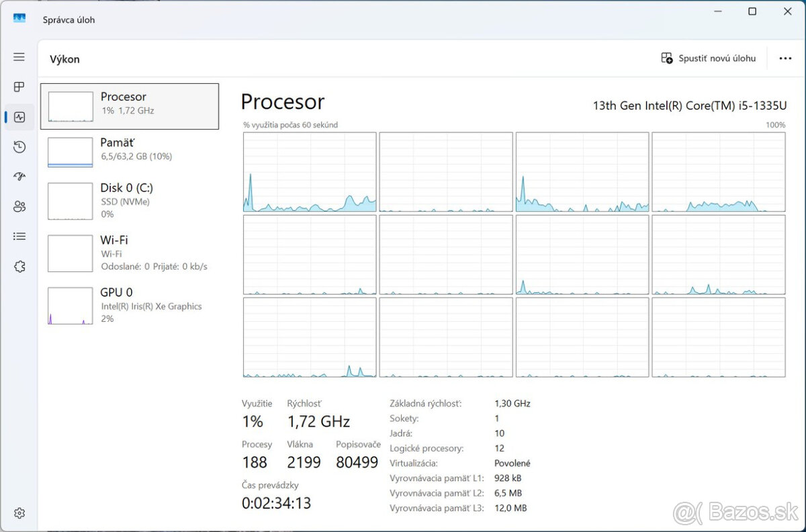
Task: Open the App history page icon
Action: pyautogui.click(x=19, y=147)
